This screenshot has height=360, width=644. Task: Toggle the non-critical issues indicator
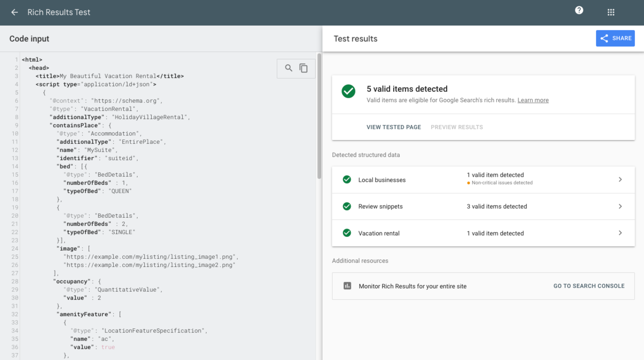pyautogui.click(x=470, y=183)
